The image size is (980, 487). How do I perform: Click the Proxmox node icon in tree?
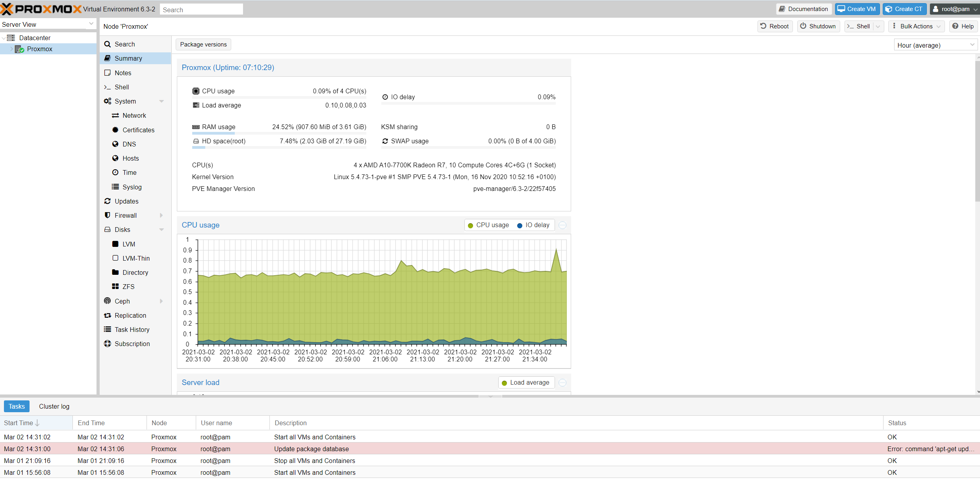19,49
